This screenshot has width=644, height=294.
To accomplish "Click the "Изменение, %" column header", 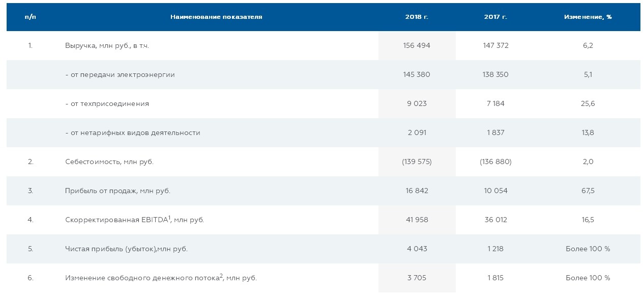I will 588,17.
